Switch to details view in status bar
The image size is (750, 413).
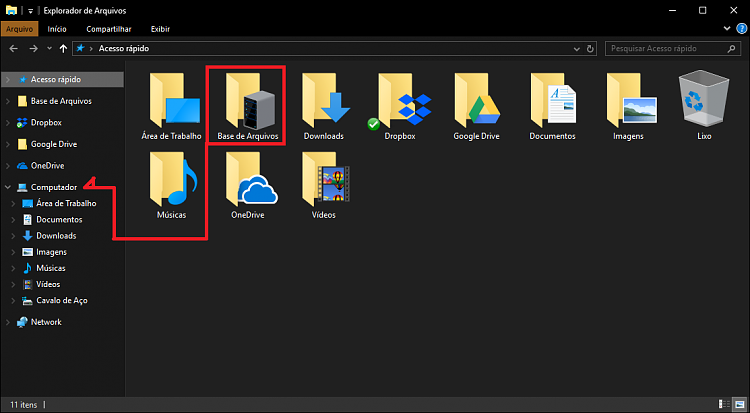click(x=725, y=404)
